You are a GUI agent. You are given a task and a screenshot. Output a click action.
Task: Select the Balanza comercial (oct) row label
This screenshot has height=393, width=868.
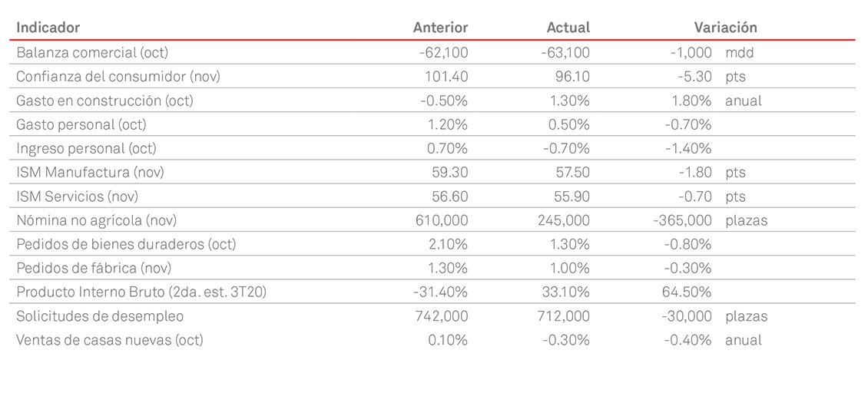tap(92, 53)
